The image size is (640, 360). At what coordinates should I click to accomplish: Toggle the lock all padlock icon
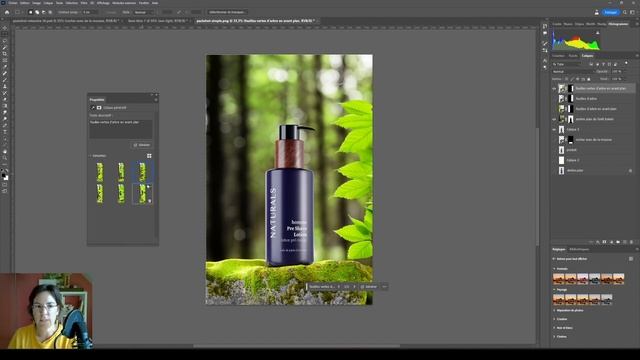589,79
